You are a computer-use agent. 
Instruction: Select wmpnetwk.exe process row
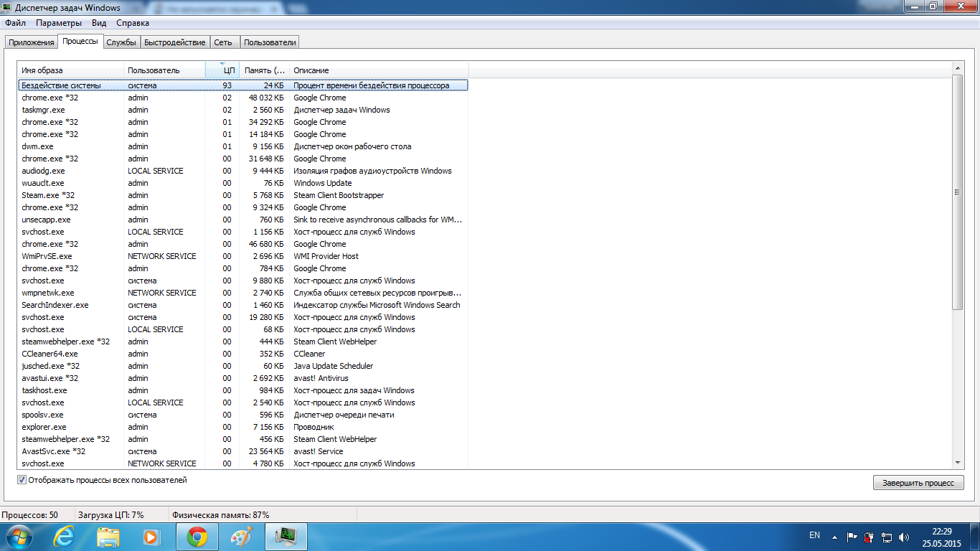242,293
